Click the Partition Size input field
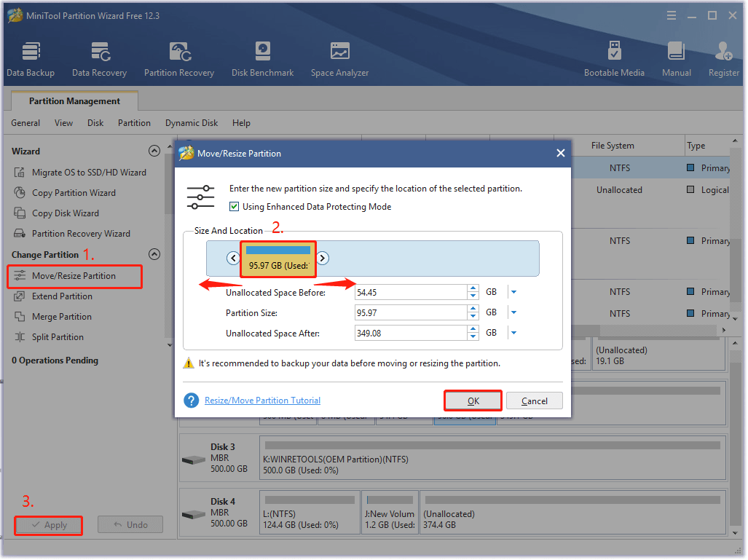This screenshot has height=560, width=748. point(411,312)
